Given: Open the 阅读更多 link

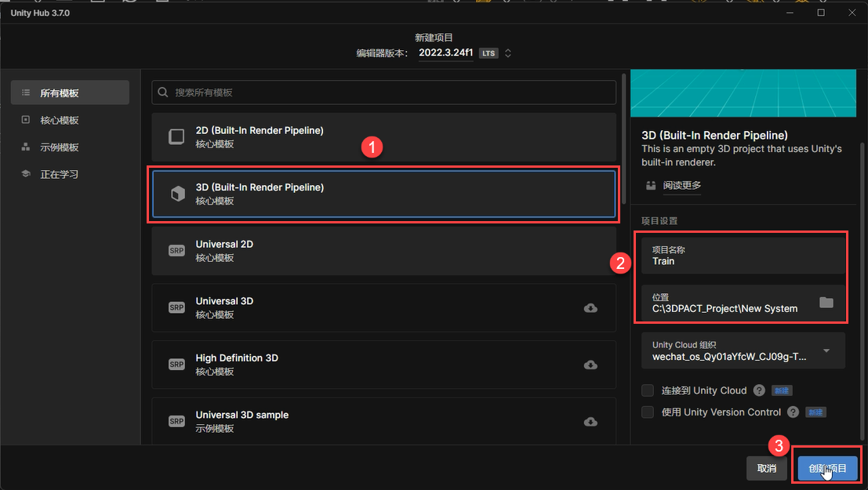Looking at the screenshot, I should click(x=681, y=186).
